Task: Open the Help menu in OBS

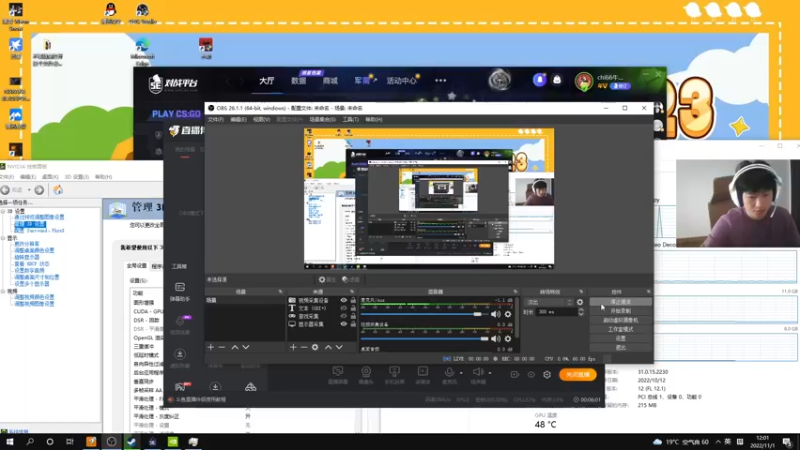Action: tap(373, 119)
